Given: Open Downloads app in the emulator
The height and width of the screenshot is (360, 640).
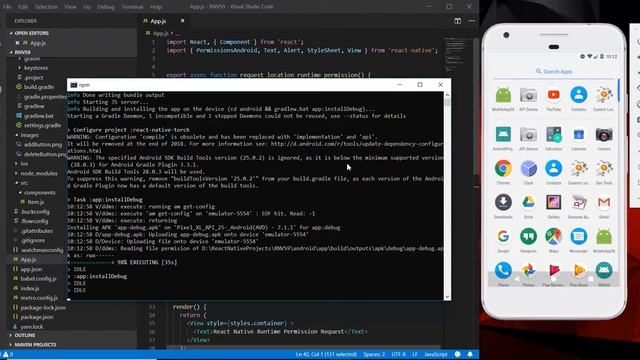Looking at the screenshot, I should [x=503, y=202].
